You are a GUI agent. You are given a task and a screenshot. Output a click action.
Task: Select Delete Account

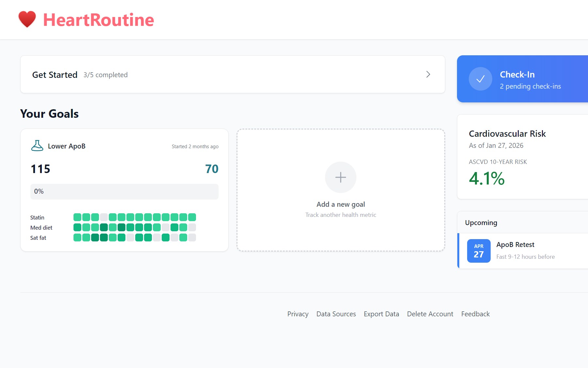click(430, 314)
